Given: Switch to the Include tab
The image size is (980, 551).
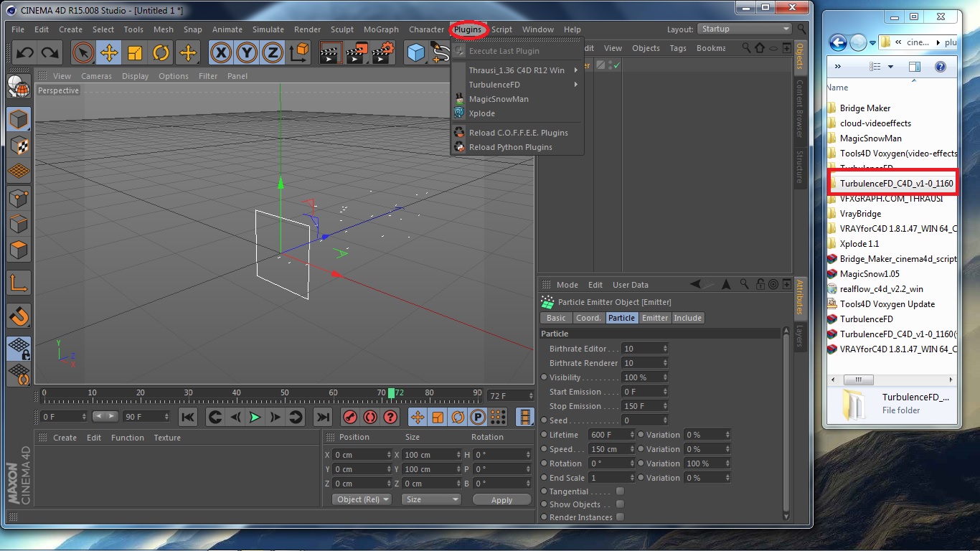Looking at the screenshot, I should coord(688,318).
